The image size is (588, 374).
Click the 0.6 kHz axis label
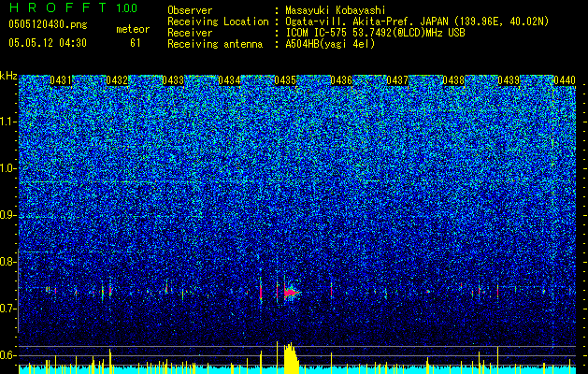click(7, 355)
